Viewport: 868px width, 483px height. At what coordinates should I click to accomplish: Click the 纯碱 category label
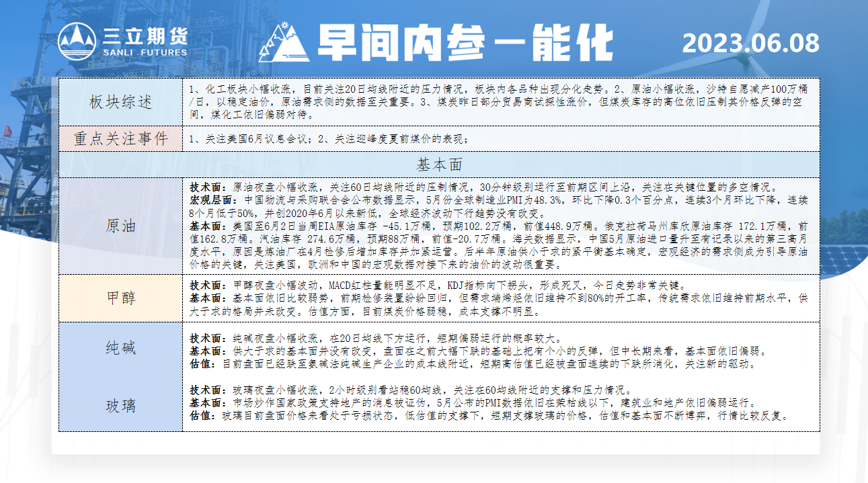tap(120, 348)
